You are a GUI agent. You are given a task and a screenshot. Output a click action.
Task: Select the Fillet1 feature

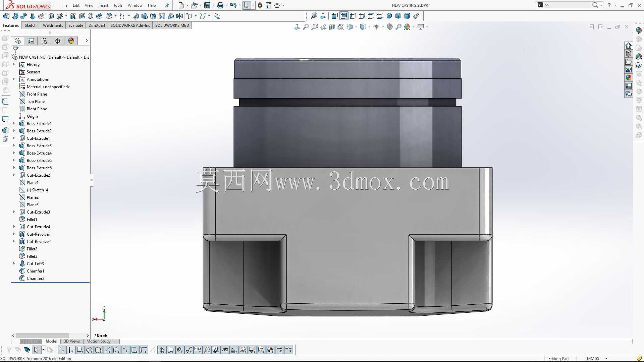point(32,220)
